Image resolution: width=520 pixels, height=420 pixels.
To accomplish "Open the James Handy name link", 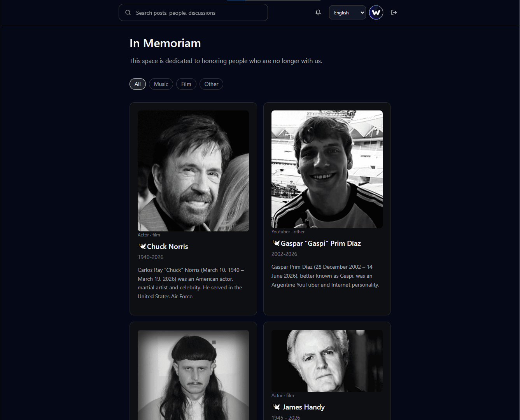I will (303, 407).
